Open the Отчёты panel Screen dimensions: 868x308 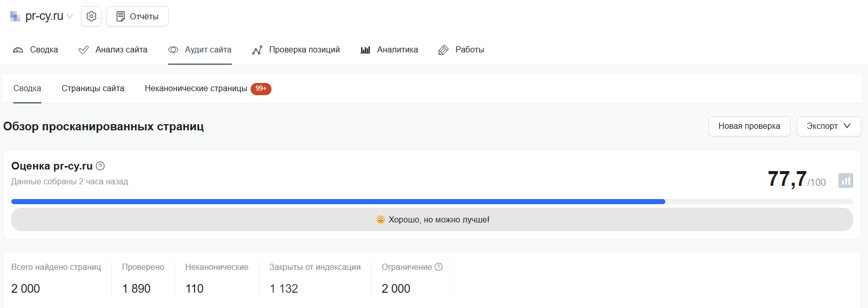137,16
